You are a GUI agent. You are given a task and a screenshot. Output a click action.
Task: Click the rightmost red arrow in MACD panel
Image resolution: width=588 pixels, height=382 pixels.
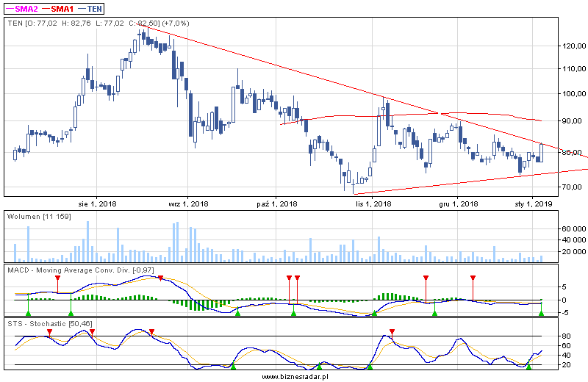coord(473,278)
